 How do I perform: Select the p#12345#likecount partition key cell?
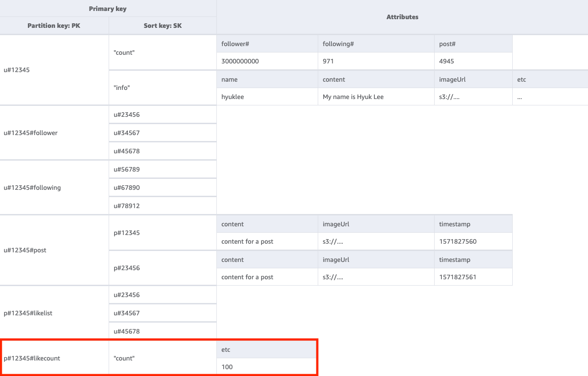(32, 358)
